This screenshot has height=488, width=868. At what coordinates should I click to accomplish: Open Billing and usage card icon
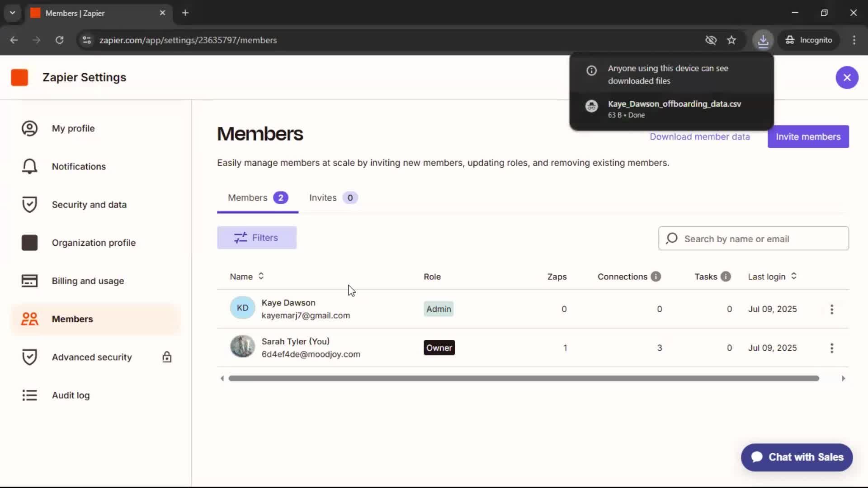click(29, 281)
